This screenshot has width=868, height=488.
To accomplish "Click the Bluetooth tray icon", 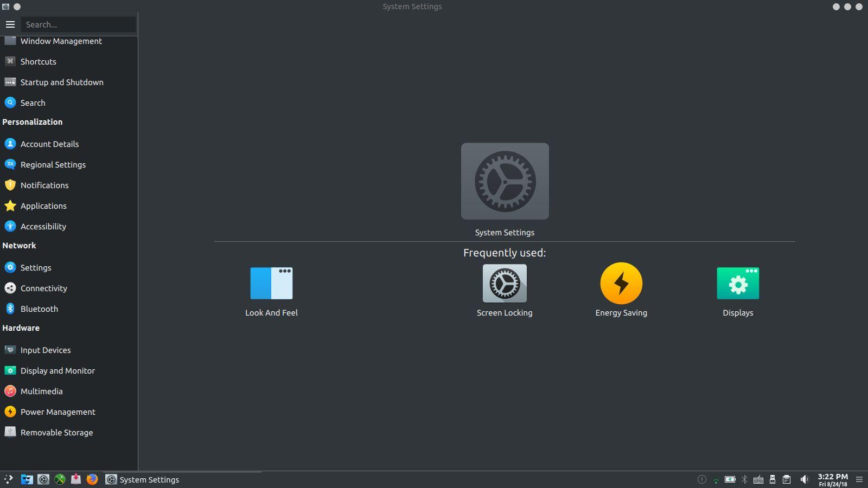I will click(x=744, y=479).
